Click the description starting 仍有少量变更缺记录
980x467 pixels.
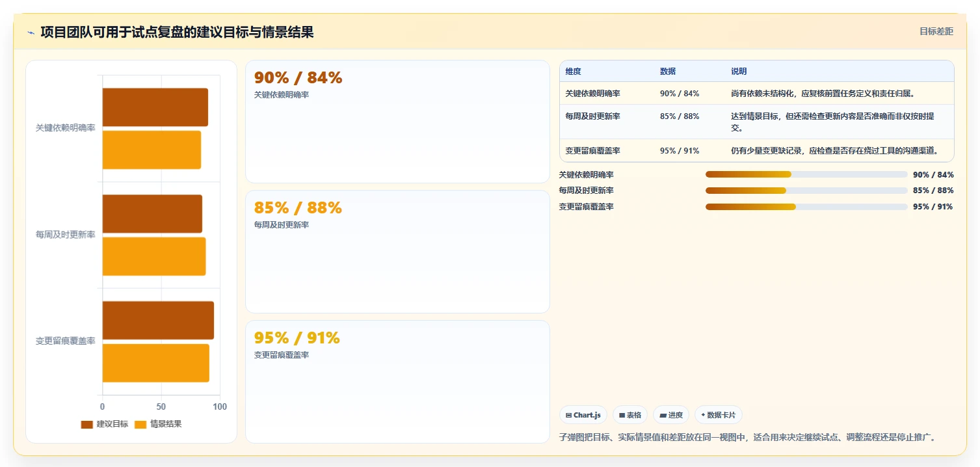(835, 151)
